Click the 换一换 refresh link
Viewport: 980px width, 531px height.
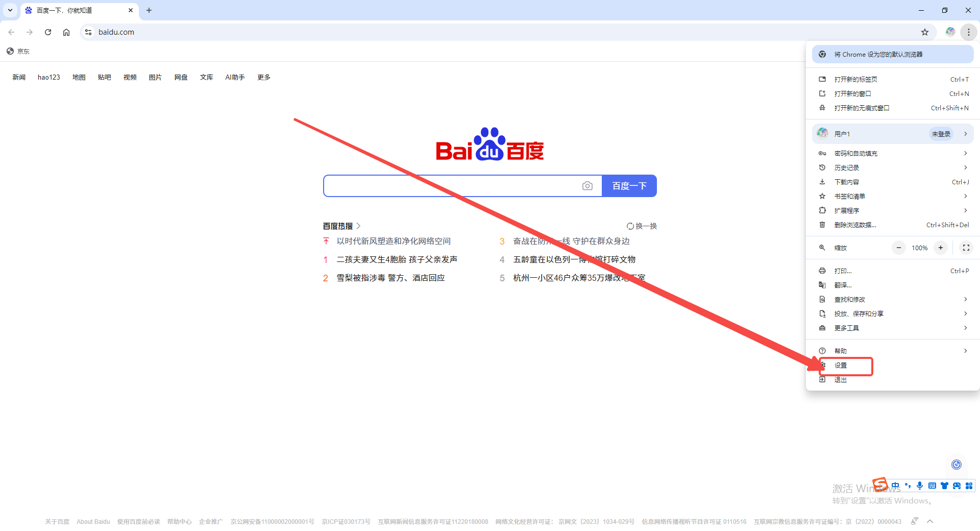click(x=642, y=226)
